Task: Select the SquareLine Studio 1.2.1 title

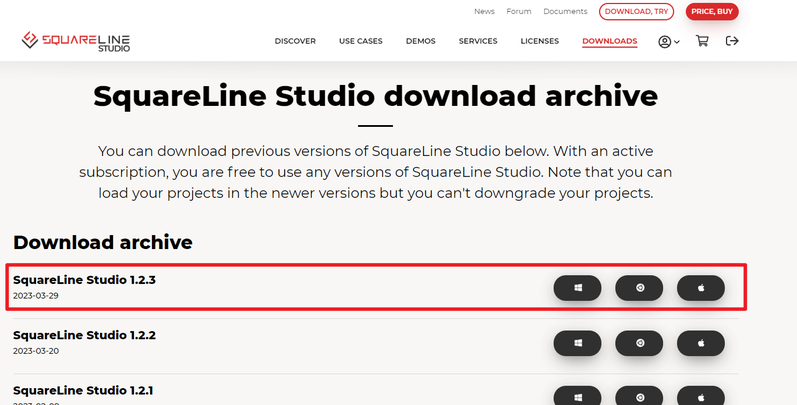Action: pos(83,391)
